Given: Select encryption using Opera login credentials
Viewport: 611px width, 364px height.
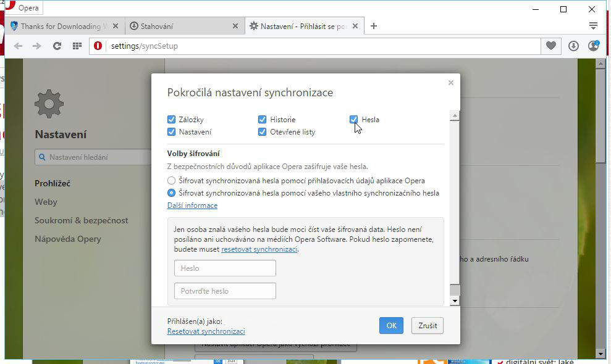Looking at the screenshot, I should (172, 181).
